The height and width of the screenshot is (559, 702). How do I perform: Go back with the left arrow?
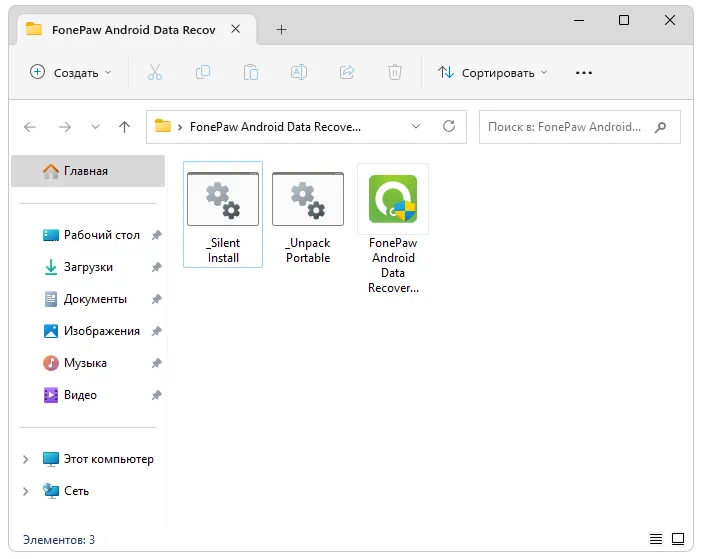click(30, 127)
